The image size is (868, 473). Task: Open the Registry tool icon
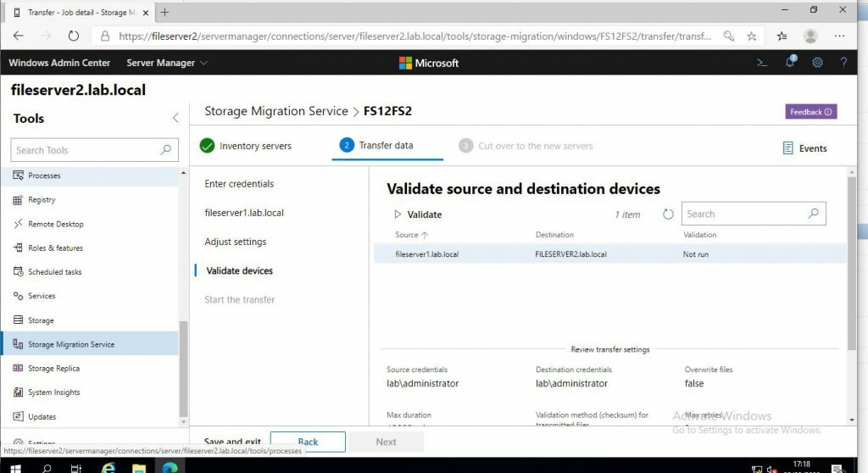(x=18, y=199)
